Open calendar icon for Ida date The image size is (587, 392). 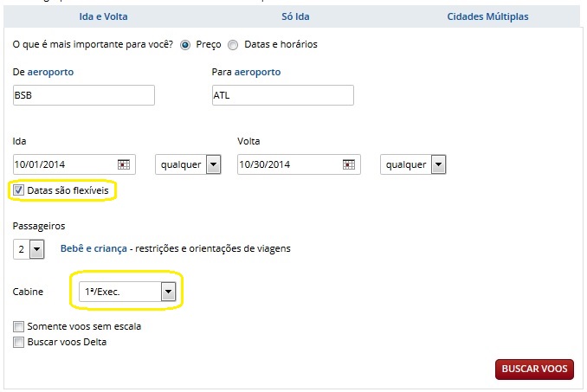coord(123,164)
